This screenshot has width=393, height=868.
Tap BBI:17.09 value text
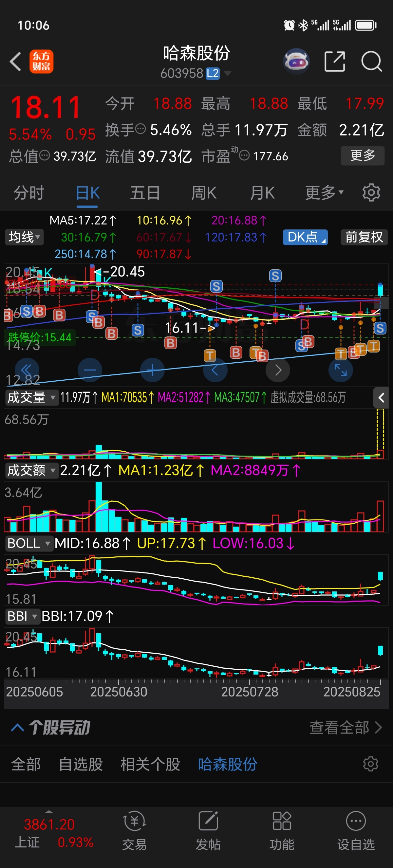77,616
